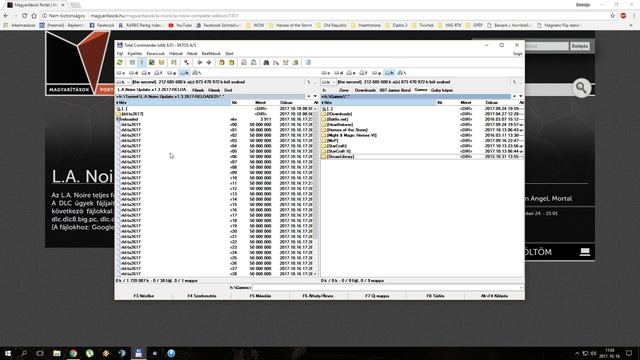Switch to Brief view via toolbar icon
The height and width of the screenshot is (360, 640).
click(x=132, y=62)
